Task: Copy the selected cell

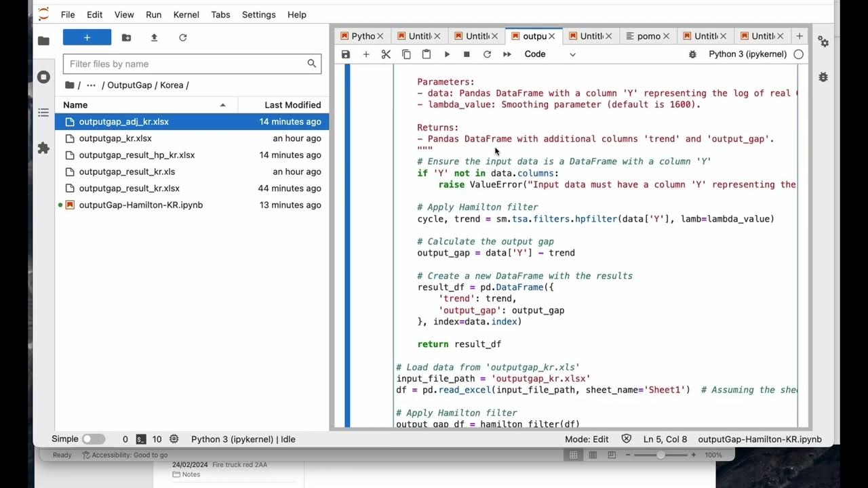Action: (406, 54)
